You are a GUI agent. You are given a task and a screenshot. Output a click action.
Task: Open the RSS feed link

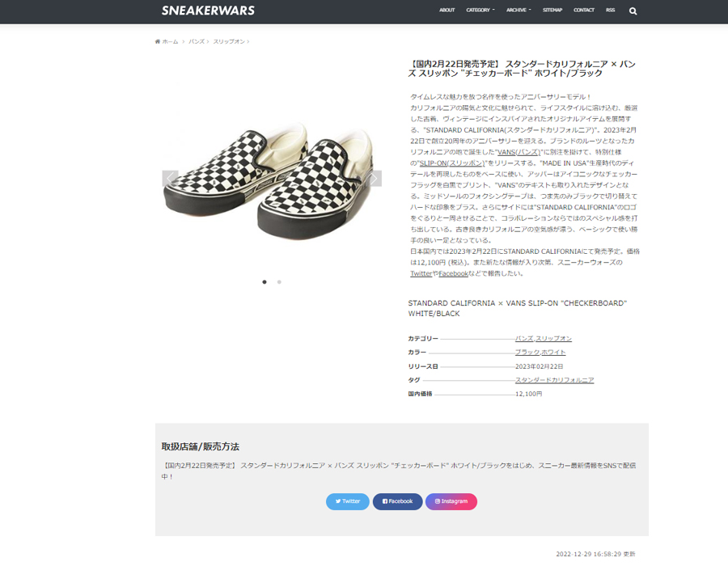[x=611, y=11]
